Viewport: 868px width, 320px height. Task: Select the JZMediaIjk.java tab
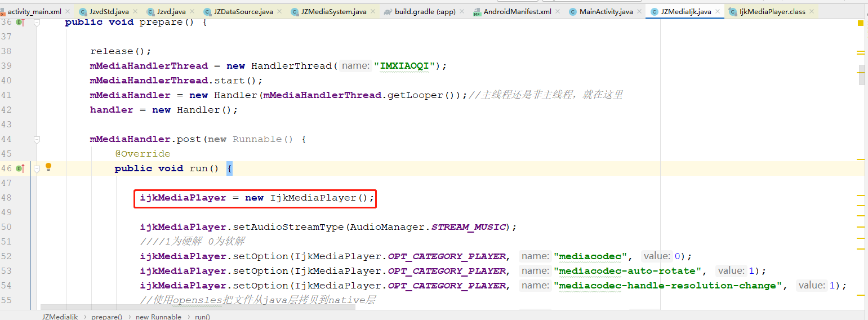pyautogui.click(x=686, y=11)
